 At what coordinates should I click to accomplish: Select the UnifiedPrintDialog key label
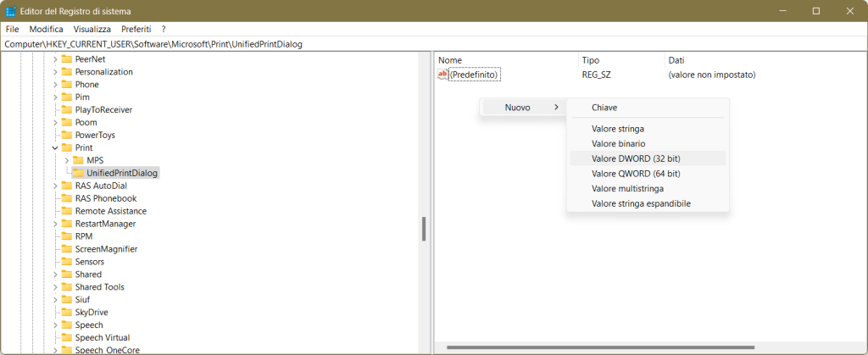122,173
